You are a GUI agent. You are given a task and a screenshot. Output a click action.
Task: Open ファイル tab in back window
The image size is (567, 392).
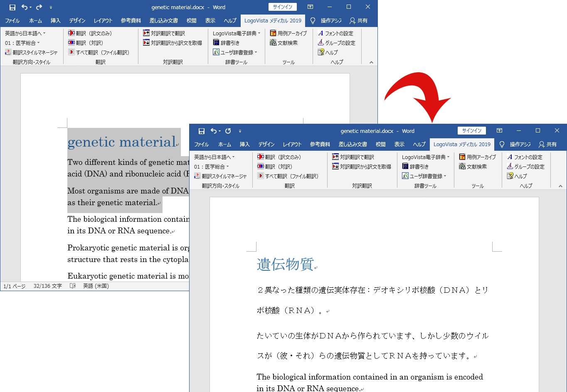[x=12, y=20]
